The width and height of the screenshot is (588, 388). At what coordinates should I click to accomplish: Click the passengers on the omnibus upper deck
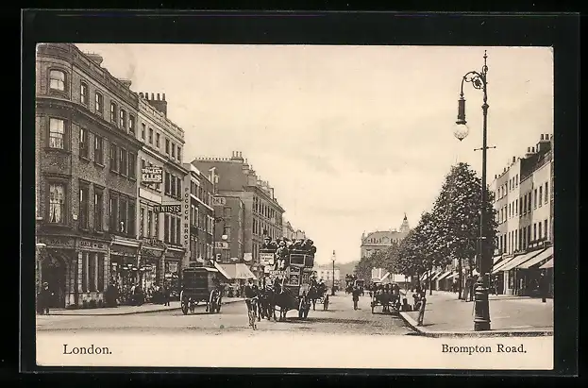[288, 247]
